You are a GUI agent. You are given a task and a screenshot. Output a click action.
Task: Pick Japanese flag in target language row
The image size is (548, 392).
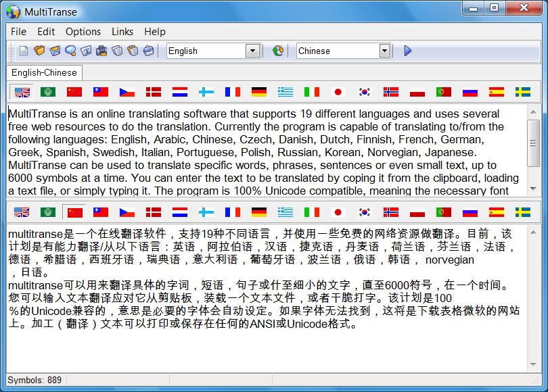(338, 212)
